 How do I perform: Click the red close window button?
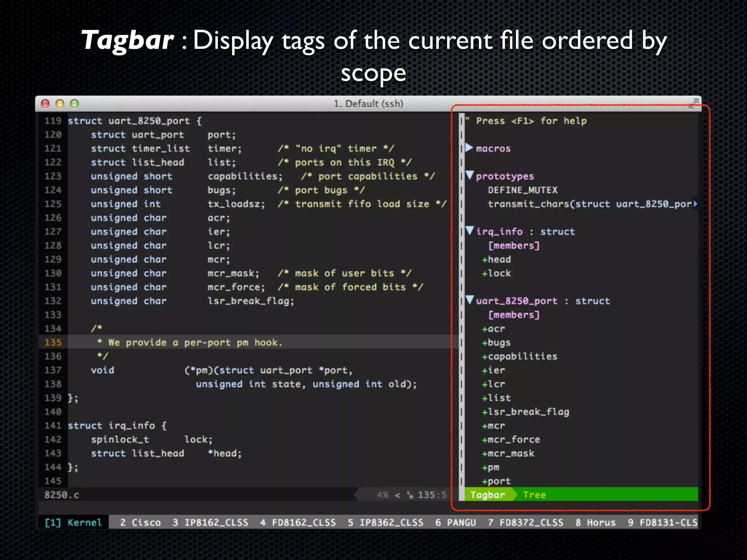click(45, 104)
